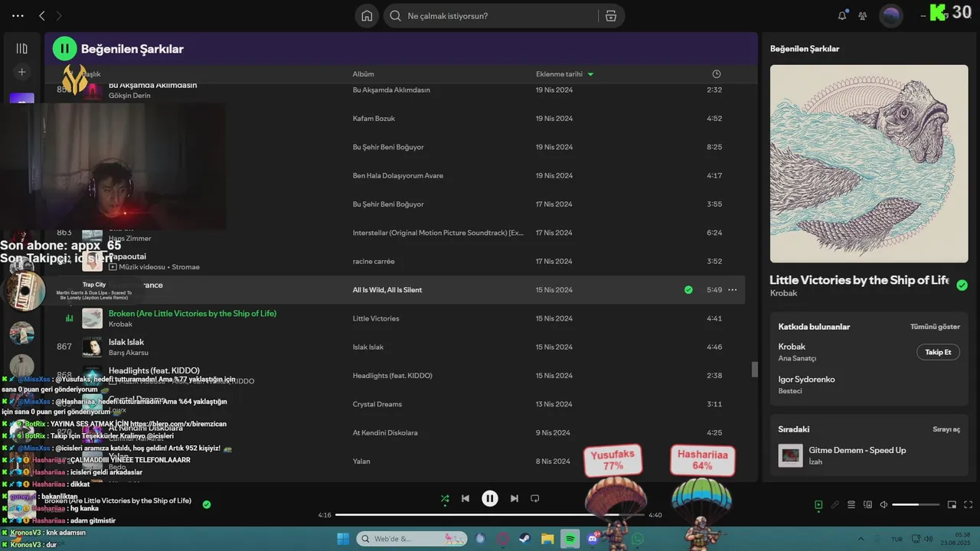Viewport: 980px width, 551px height.
Task: Seek on the song progress bar
Action: [x=490, y=515]
